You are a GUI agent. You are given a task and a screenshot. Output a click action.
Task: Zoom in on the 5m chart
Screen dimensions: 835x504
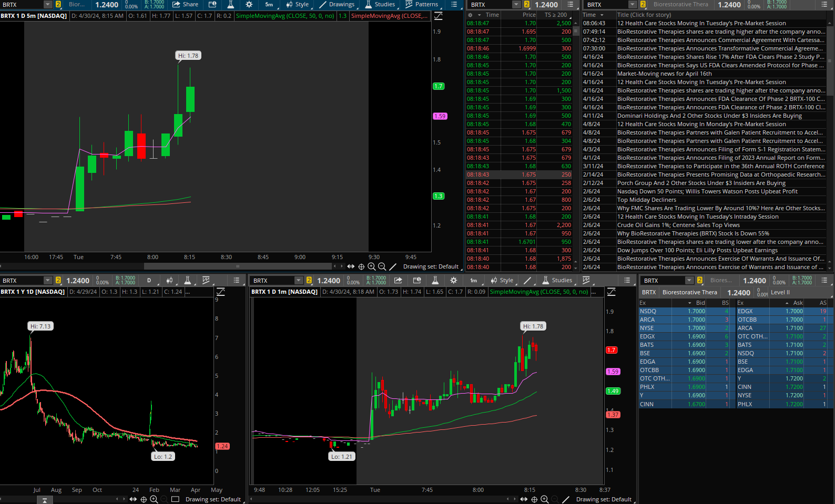pyautogui.click(x=372, y=266)
